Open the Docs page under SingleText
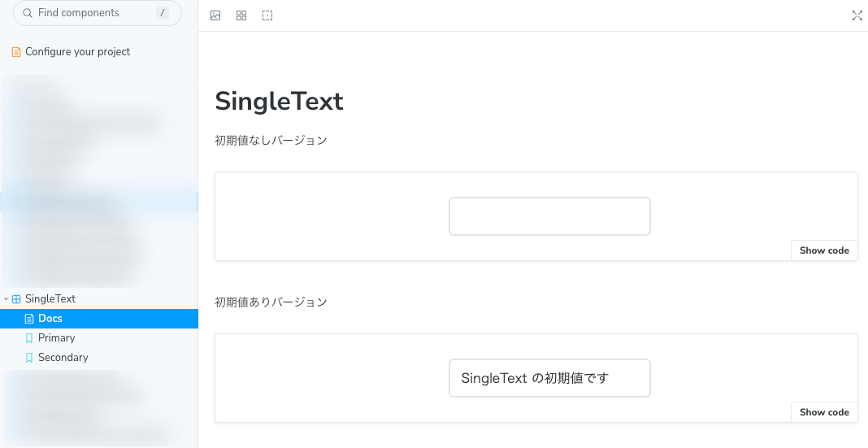This screenshot has width=868, height=448. click(99, 319)
